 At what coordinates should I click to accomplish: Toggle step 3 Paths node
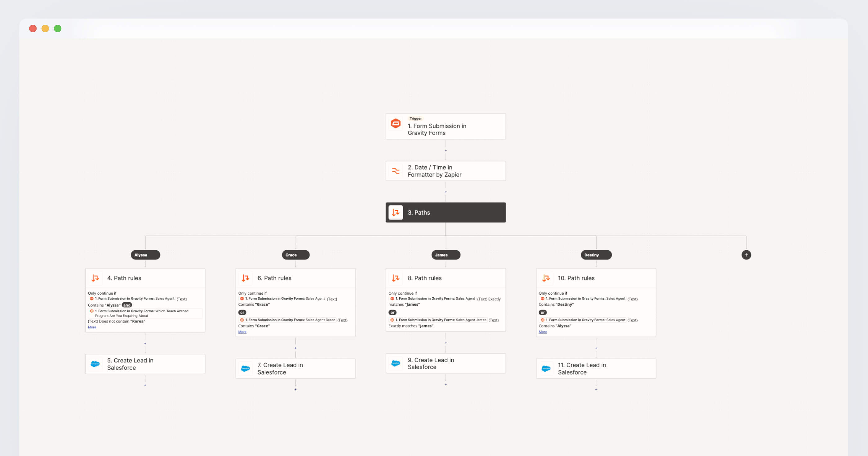click(x=445, y=212)
